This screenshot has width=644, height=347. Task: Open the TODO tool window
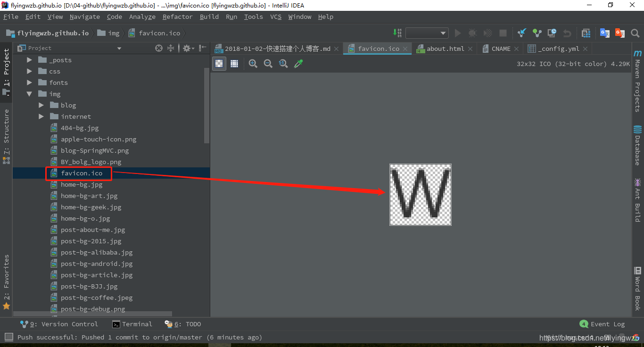click(x=183, y=324)
